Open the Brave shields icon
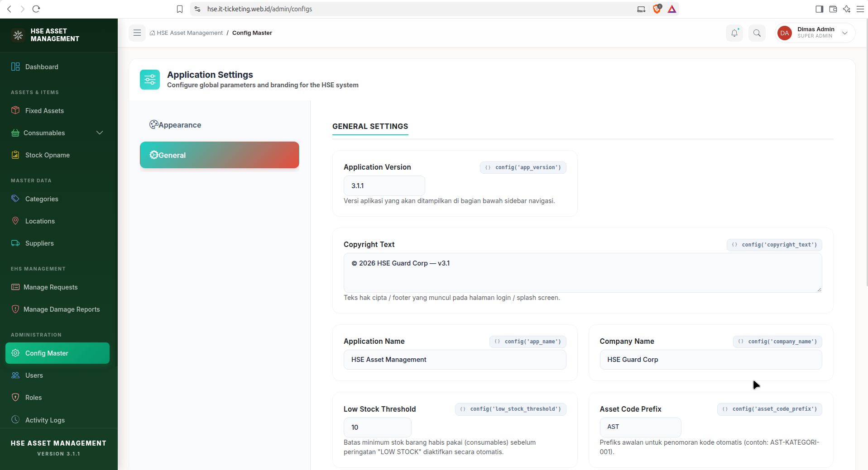Viewport: 868px width, 470px height. pyautogui.click(x=657, y=9)
